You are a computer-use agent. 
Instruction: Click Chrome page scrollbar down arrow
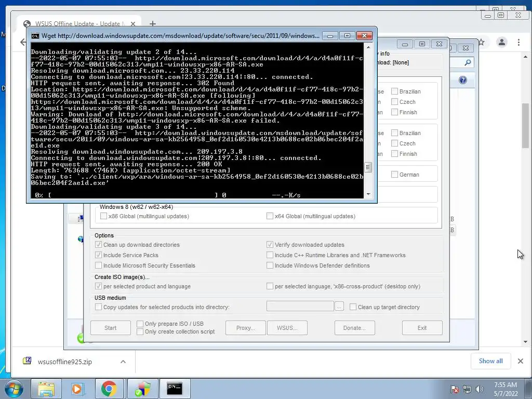click(525, 342)
